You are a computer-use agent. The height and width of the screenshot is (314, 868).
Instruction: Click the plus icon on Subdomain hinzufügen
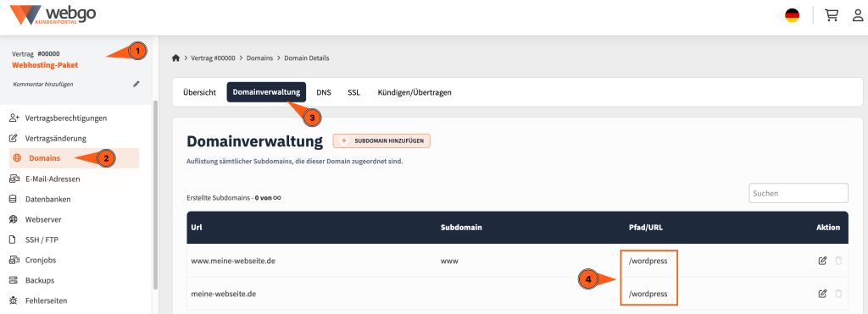point(343,141)
